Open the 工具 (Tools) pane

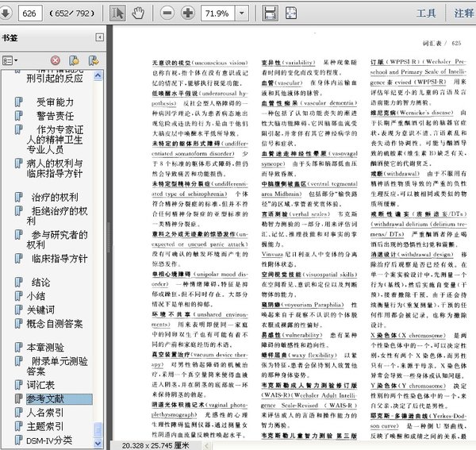[x=426, y=13]
